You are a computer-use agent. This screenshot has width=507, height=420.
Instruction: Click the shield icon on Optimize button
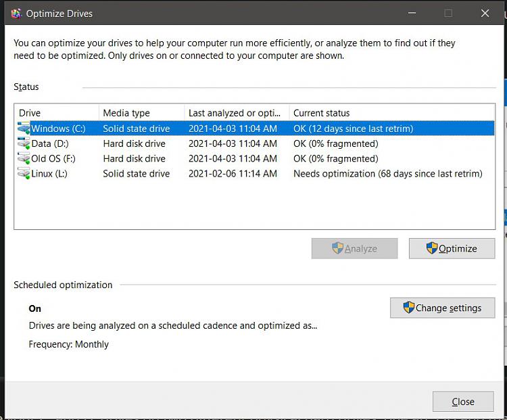click(x=432, y=248)
